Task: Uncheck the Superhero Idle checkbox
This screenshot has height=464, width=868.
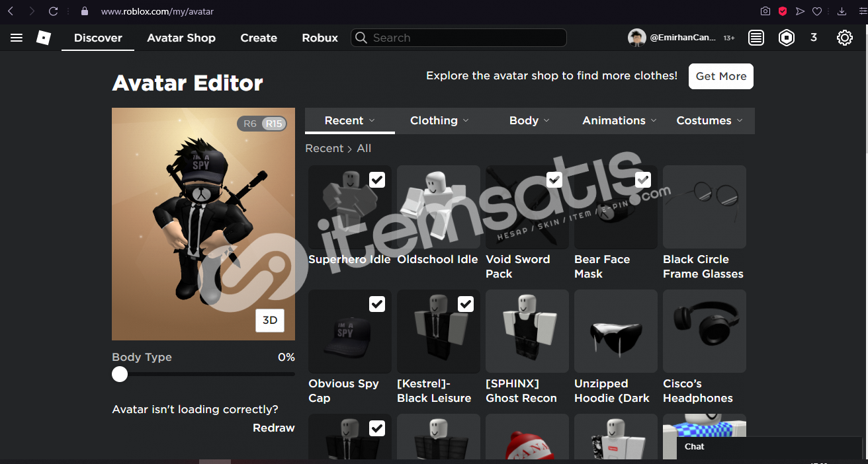Action: click(377, 180)
